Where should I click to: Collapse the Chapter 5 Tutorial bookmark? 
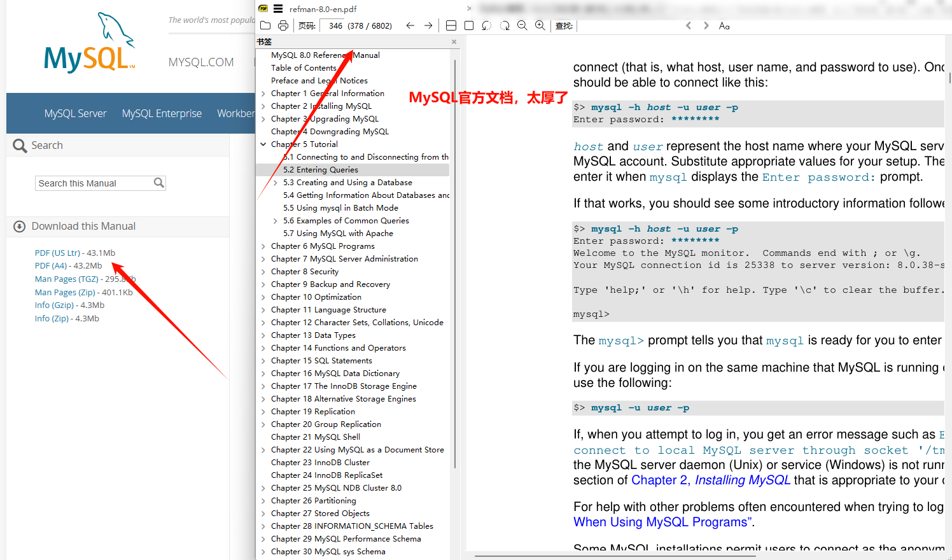(x=263, y=144)
